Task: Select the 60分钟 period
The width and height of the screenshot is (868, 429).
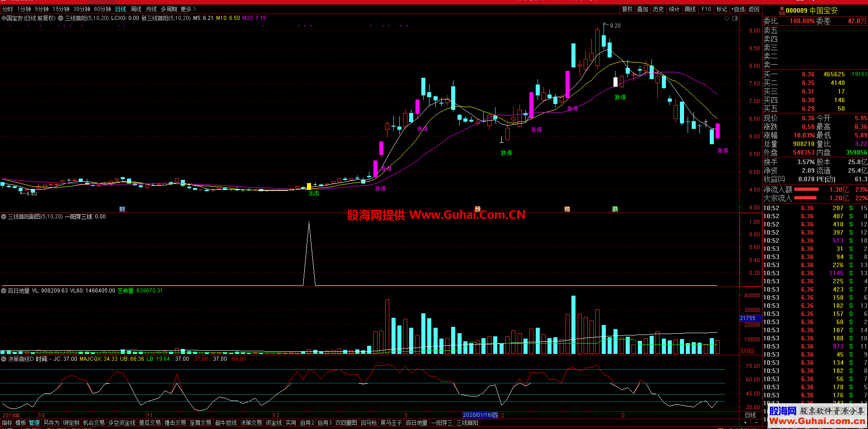Action: point(103,9)
